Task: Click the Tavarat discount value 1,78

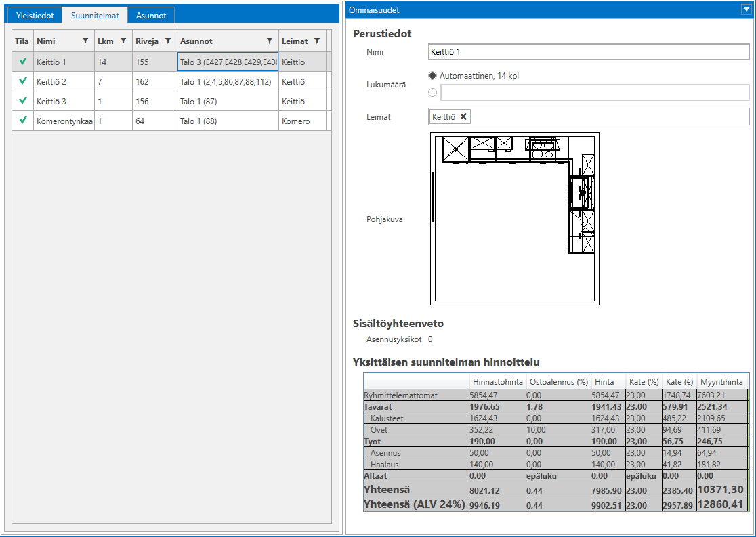Action: pos(536,407)
